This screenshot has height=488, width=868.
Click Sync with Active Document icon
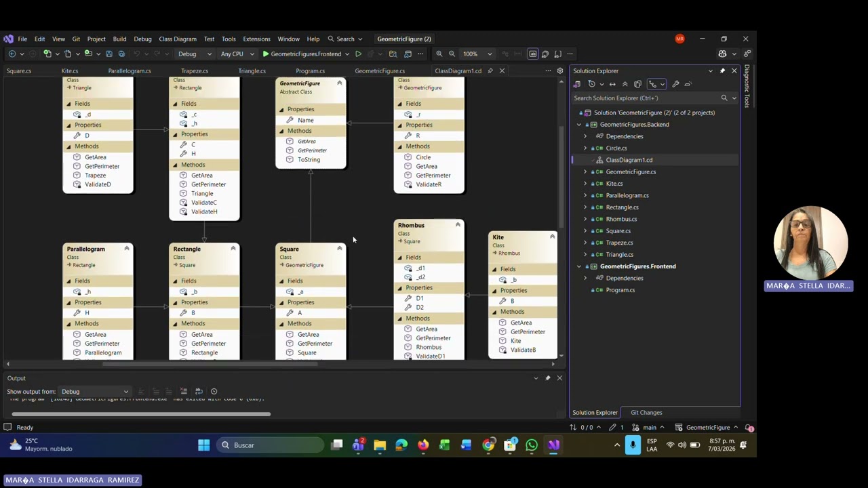coord(612,84)
